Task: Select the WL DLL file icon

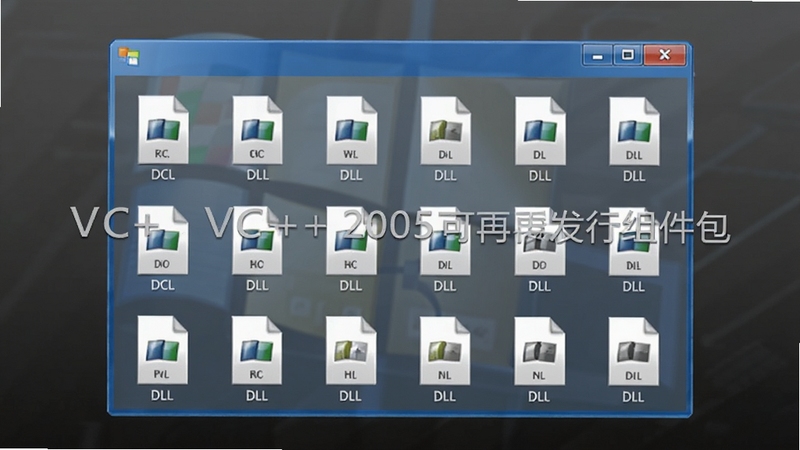Action: [352, 130]
